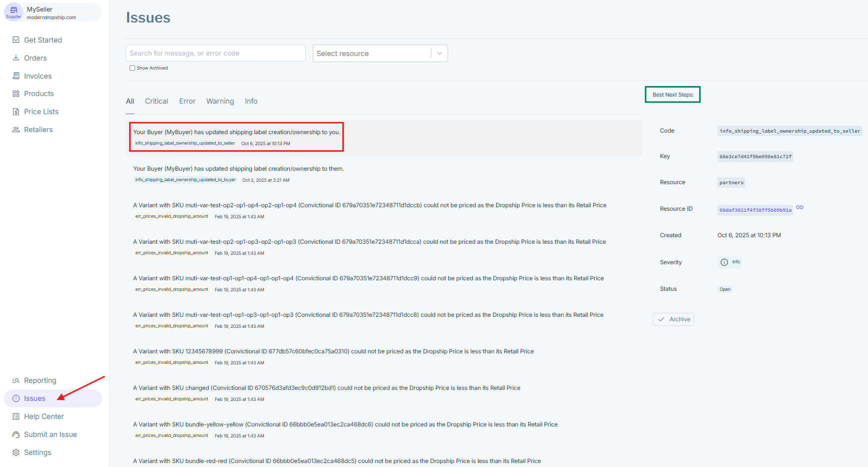The image size is (868, 467).
Task: Expand resource list with chevron arrow
Action: coord(439,54)
